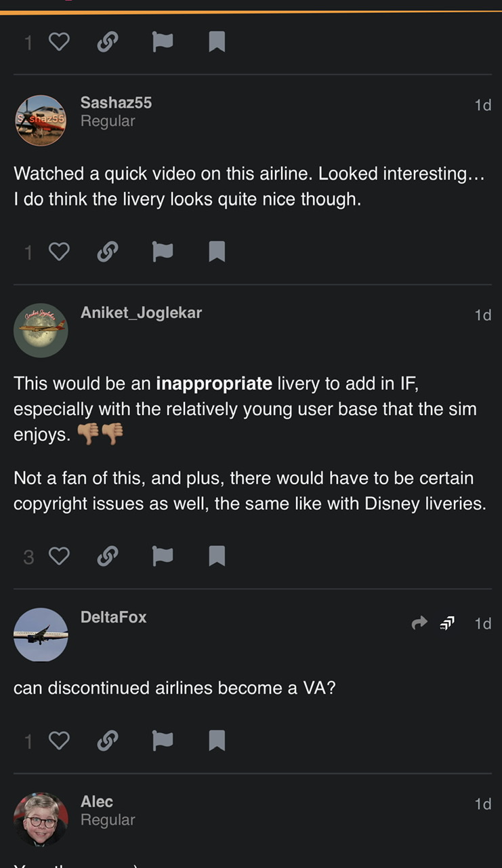The width and height of the screenshot is (502, 868).
Task: Open Sashaz55's username profile link
Action: [x=116, y=102]
